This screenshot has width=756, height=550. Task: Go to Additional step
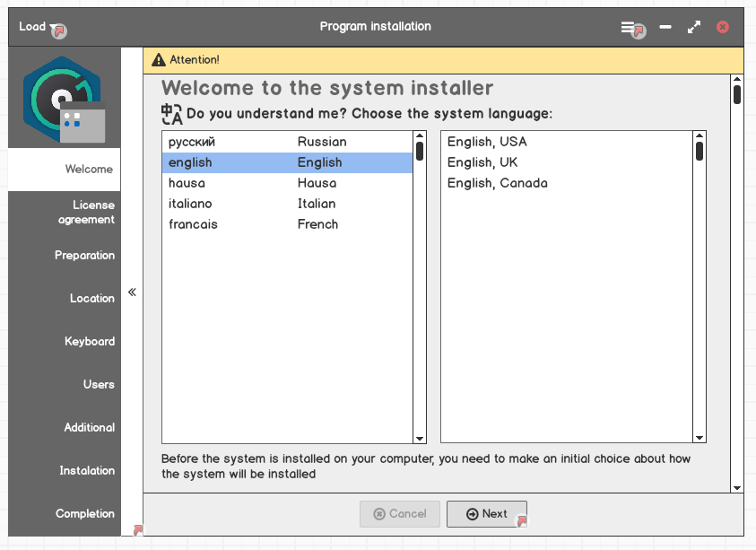[x=65, y=427]
